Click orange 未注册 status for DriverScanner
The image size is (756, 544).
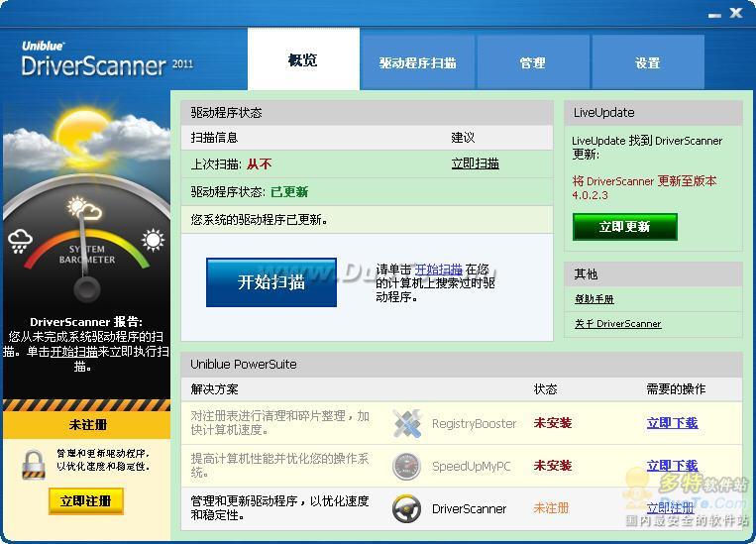click(551, 507)
